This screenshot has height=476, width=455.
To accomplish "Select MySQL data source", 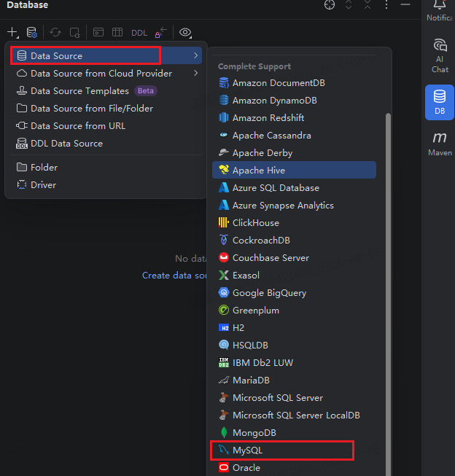I will [x=294, y=450].
